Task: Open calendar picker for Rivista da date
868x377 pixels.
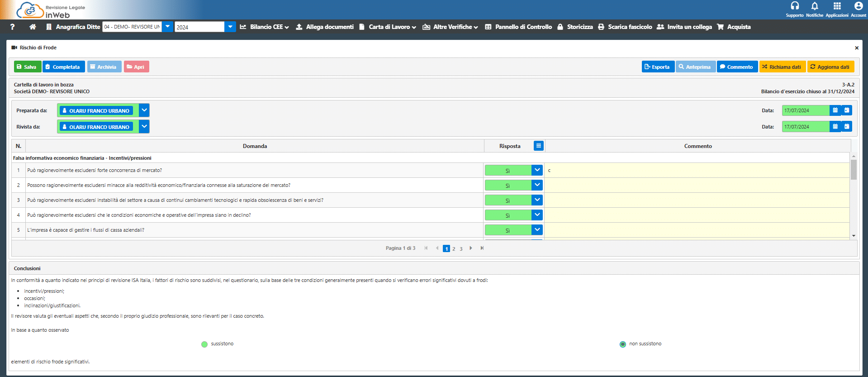Action: [835, 126]
